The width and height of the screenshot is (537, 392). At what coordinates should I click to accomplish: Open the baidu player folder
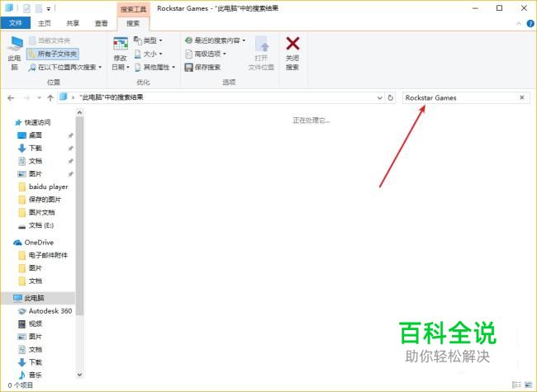[x=44, y=187]
